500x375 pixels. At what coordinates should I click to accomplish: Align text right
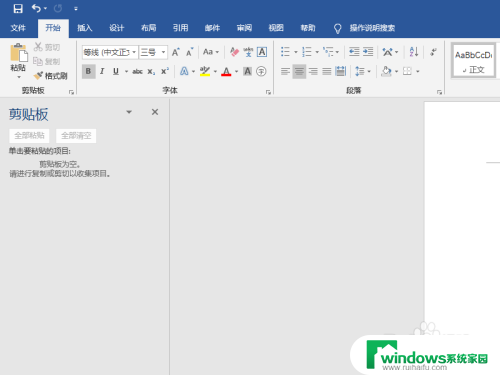tap(313, 71)
